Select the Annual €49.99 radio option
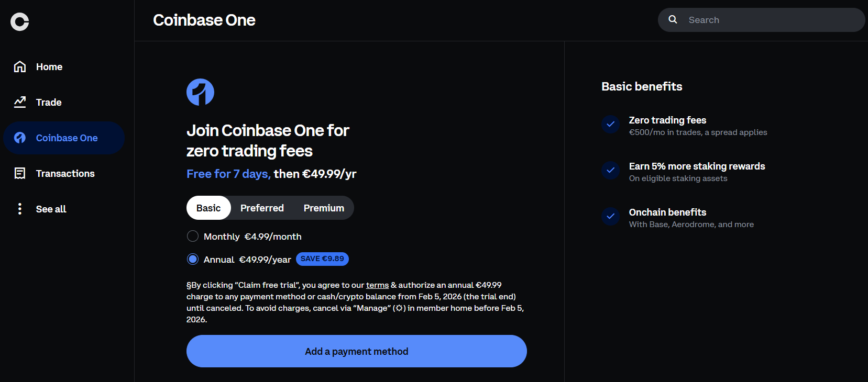 [x=193, y=259]
